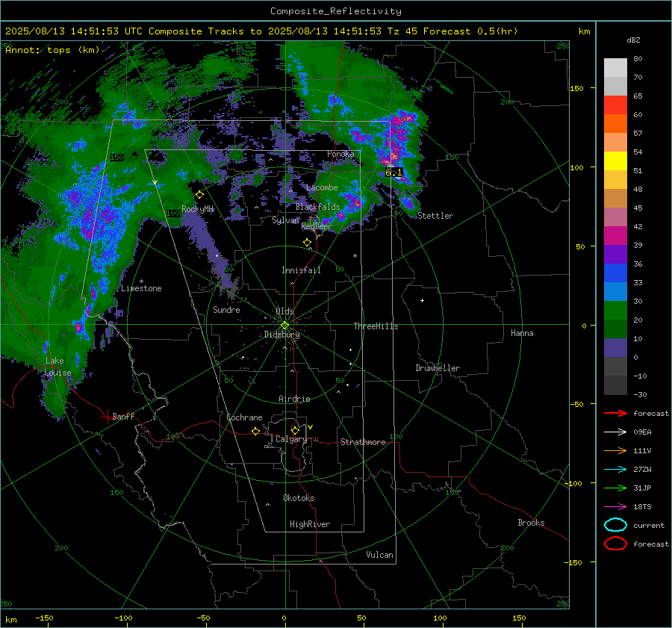Click the Lacombe town label
The image size is (672, 628).
pos(322,187)
